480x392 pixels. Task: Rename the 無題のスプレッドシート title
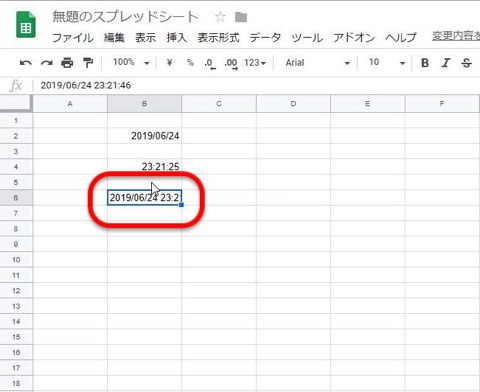coord(125,17)
